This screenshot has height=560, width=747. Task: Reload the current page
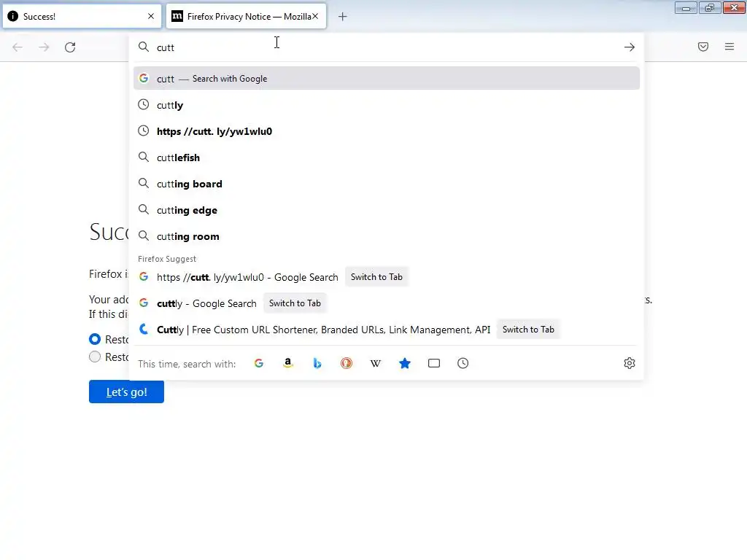point(70,47)
